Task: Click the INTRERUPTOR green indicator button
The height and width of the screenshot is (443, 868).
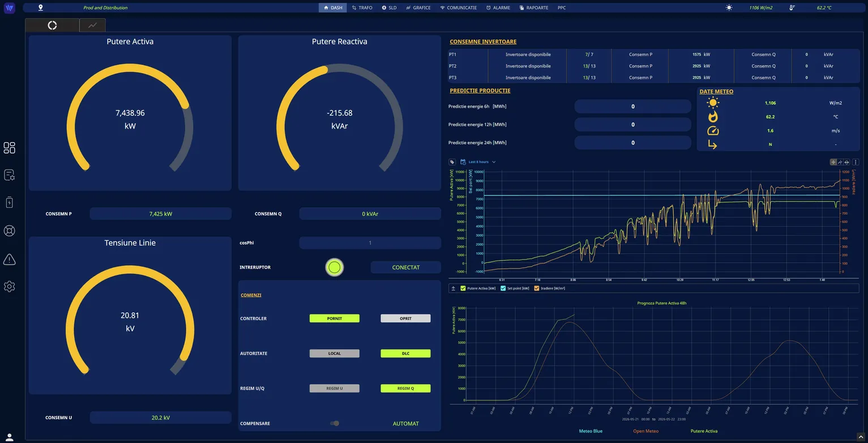Action: click(335, 267)
